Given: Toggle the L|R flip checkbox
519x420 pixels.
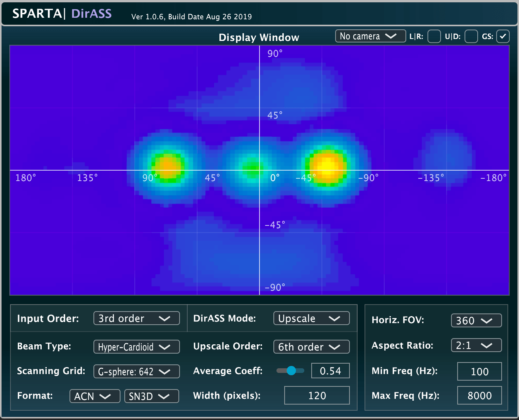Looking at the screenshot, I should [434, 37].
